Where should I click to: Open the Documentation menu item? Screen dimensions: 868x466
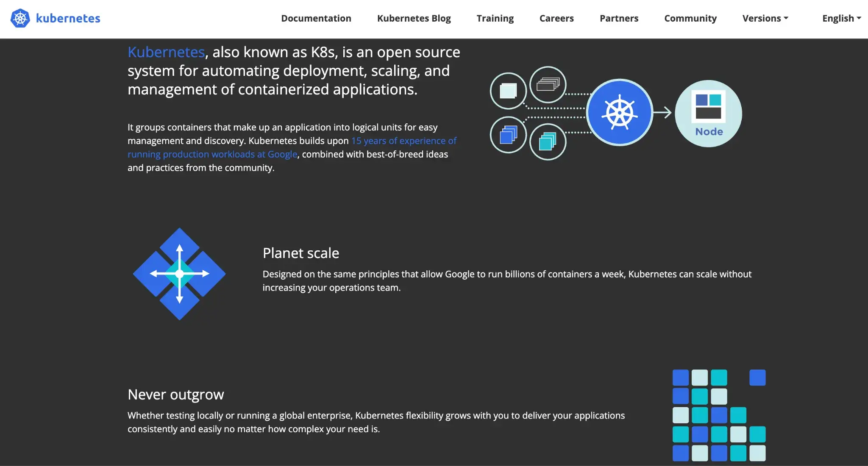coord(316,18)
